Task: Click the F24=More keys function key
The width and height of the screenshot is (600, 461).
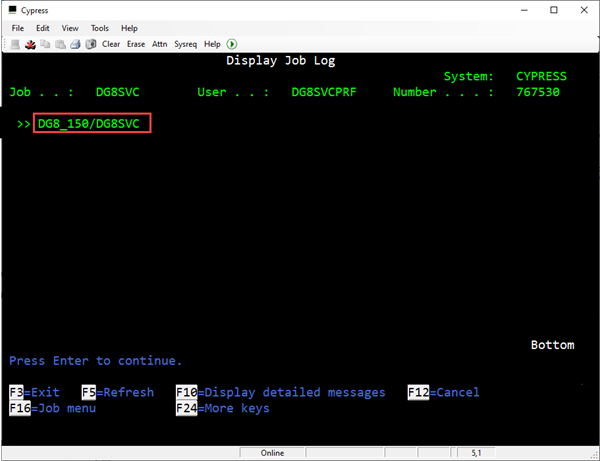Action: [x=223, y=408]
